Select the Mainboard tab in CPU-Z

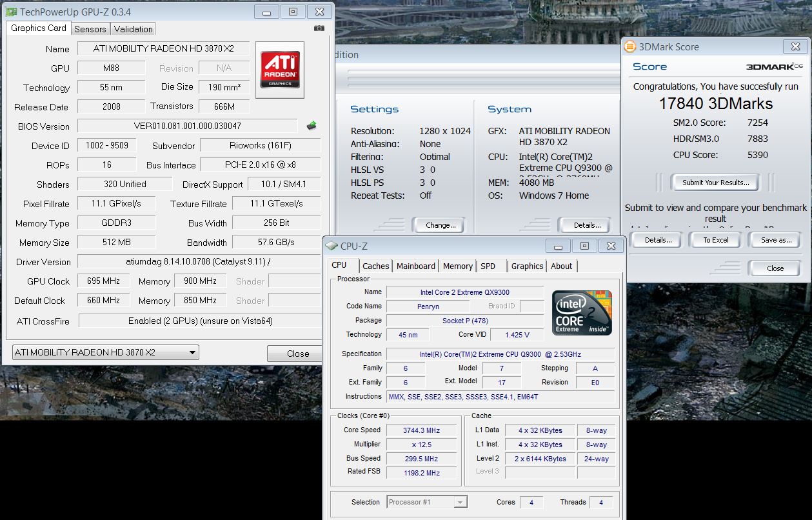(x=415, y=266)
